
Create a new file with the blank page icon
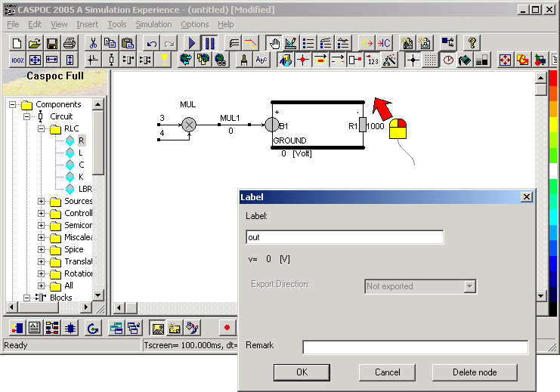(x=17, y=43)
